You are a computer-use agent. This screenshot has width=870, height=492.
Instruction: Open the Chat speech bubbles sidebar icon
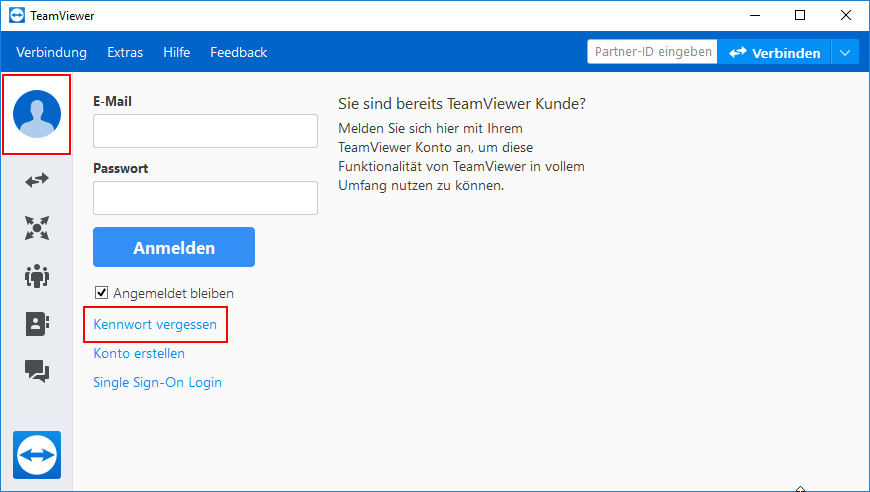[x=37, y=371]
